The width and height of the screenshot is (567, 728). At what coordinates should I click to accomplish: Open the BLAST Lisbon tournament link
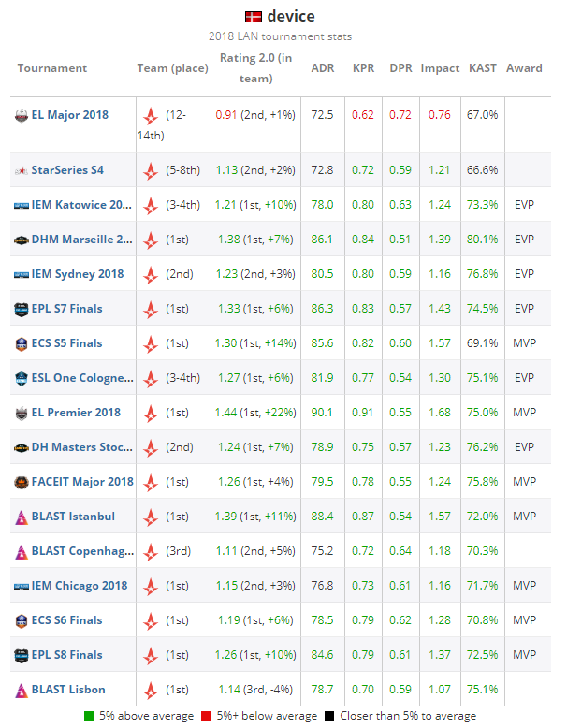coord(68,690)
